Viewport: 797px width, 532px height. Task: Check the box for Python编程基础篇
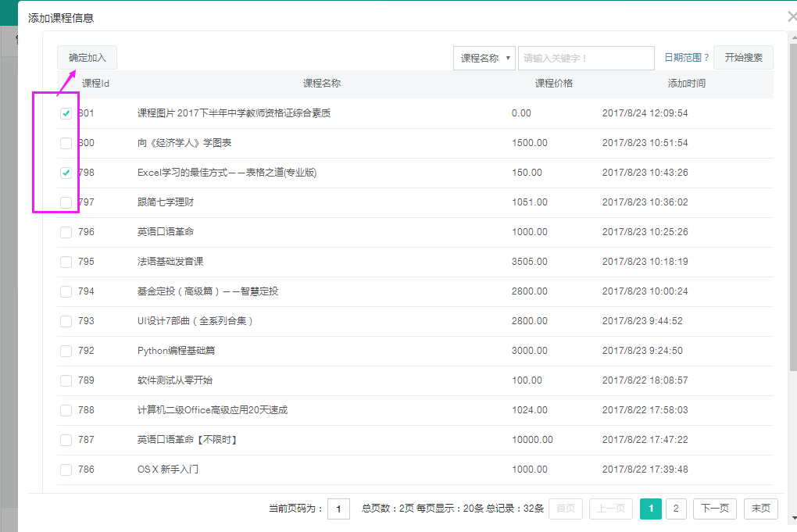click(66, 351)
